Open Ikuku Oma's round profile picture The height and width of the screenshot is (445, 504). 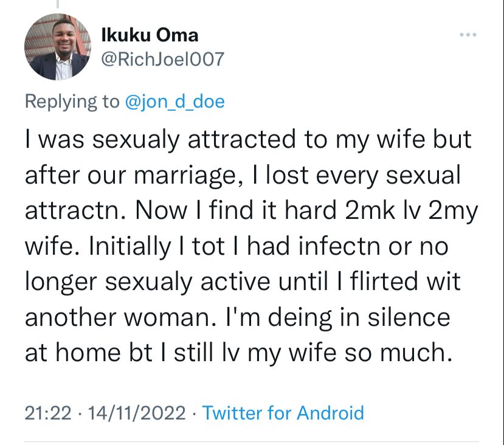(x=58, y=47)
